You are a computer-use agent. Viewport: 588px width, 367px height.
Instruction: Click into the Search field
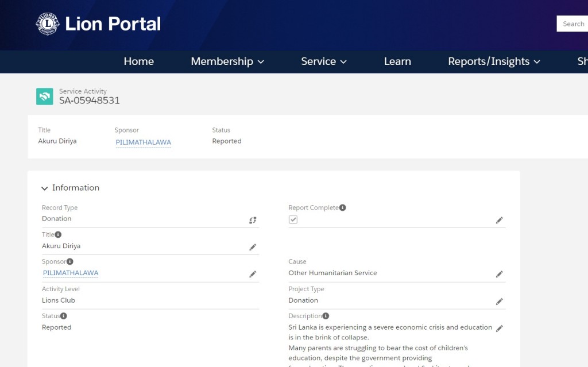[572, 24]
